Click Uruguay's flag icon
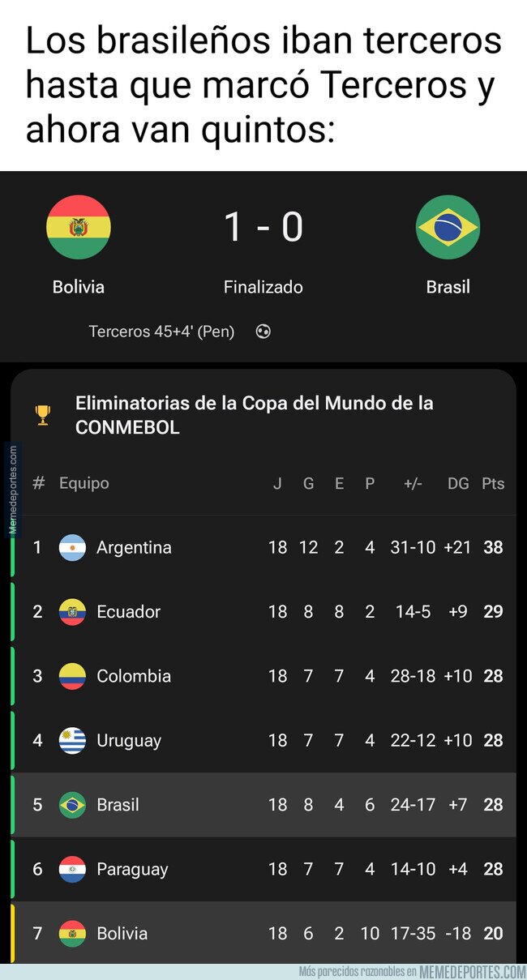 click(x=72, y=740)
